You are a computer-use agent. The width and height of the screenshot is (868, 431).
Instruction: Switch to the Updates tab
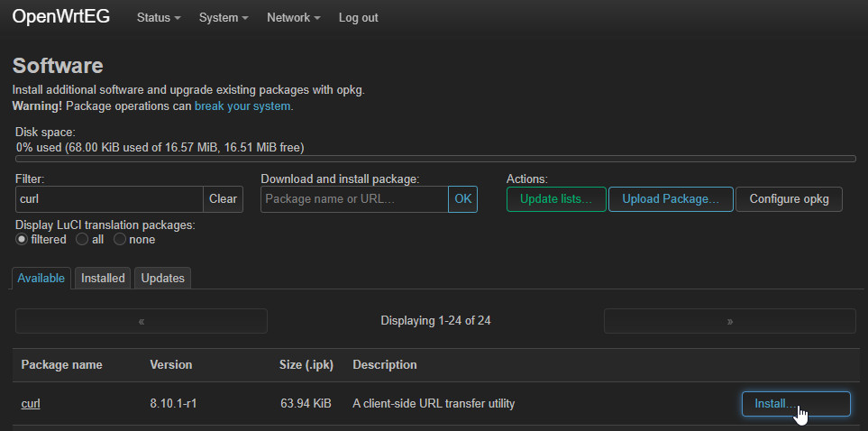[x=162, y=279]
